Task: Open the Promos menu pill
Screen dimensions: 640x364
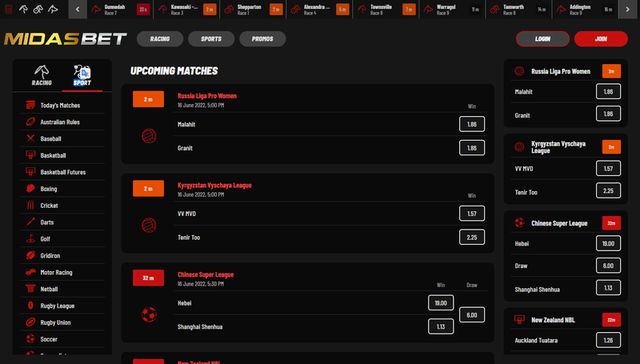Action: tap(262, 38)
